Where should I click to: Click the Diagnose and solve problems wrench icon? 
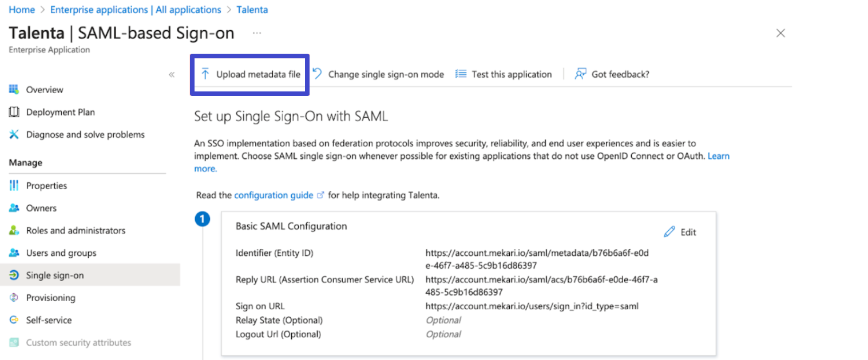14,134
